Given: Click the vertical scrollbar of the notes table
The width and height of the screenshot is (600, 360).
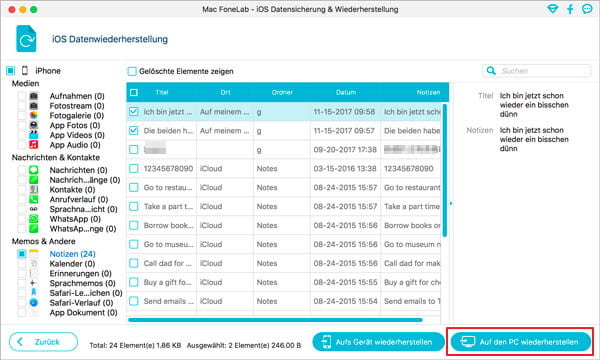Looking at the screenshot, I should pyautogui.click(x=445, y=170).
